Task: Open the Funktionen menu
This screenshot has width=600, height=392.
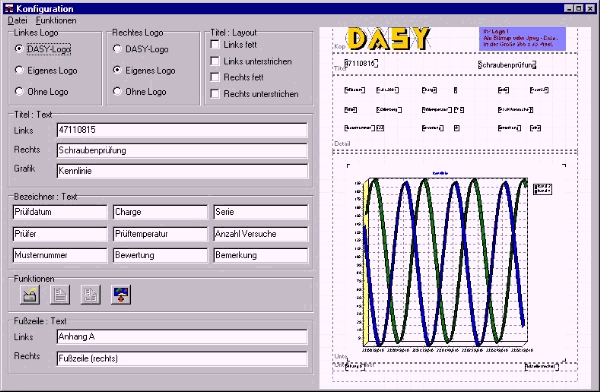Action: (x=56, y=20)
